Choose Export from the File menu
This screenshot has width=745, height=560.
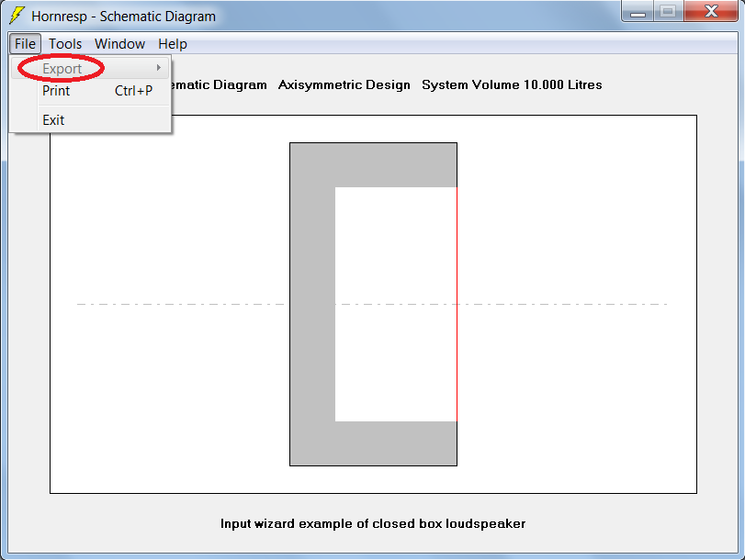click(x=90, y=69)
